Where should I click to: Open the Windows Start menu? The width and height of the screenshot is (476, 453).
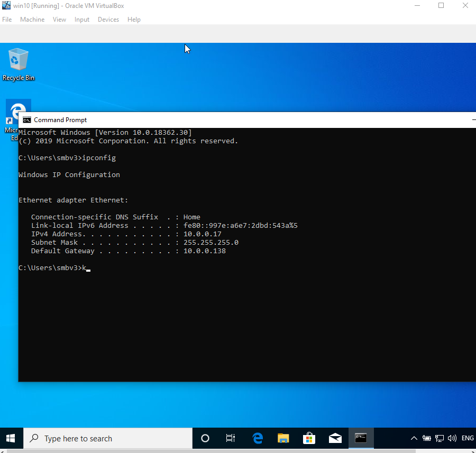click(11, 438)
